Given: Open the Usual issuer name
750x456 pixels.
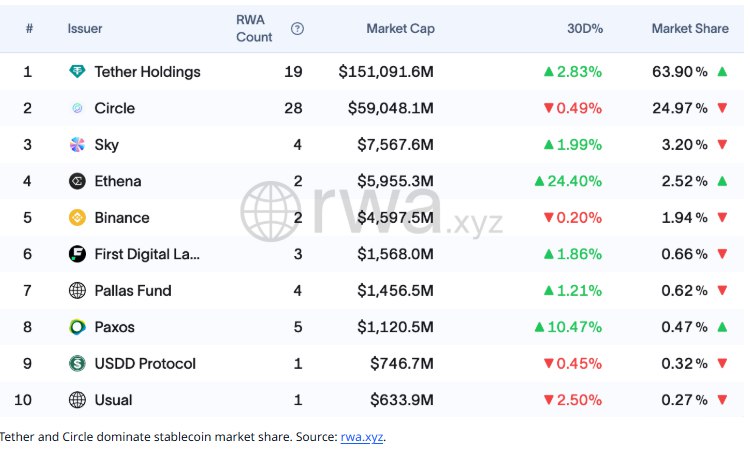Looking at the screenshot, I should pos(113,400).
